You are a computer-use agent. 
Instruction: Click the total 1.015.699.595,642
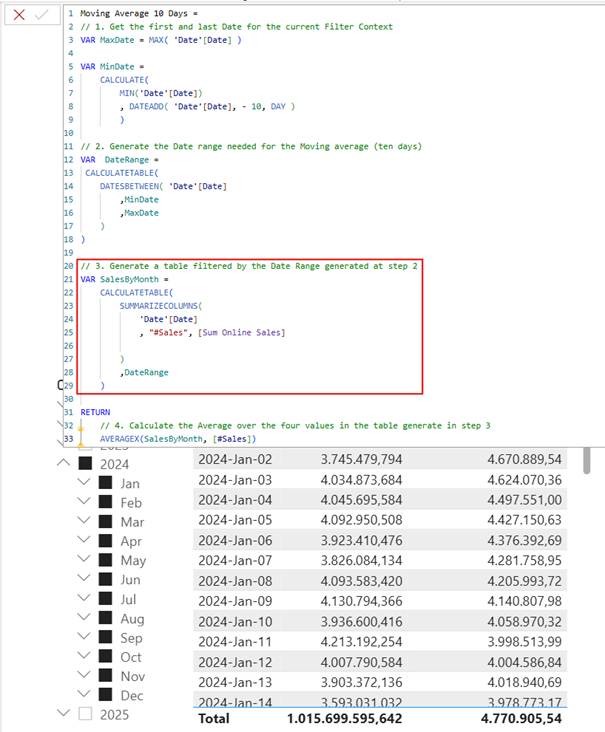[345, 718]
